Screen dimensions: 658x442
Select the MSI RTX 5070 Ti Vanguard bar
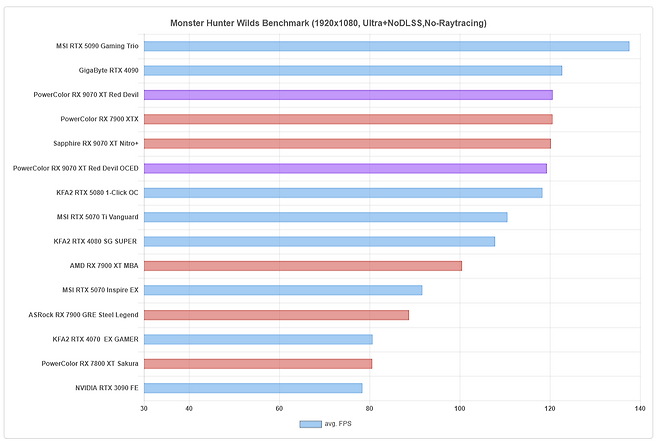tap(325, 217)
